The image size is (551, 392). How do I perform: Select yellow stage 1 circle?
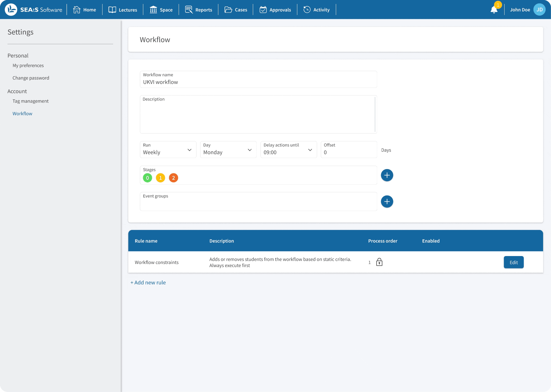tap(161, 178)
